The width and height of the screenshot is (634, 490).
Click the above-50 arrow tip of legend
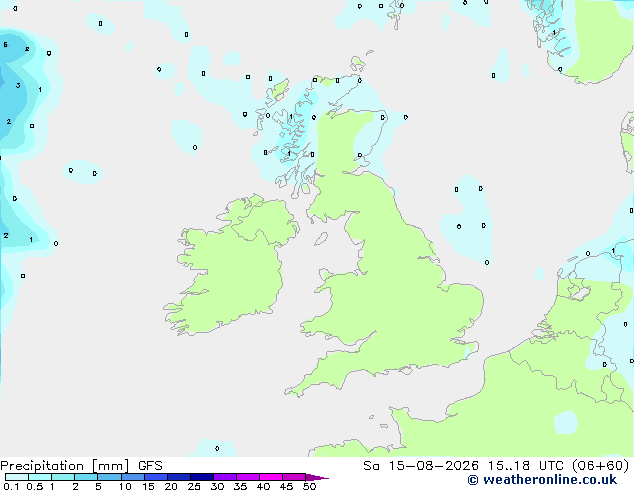317,477
